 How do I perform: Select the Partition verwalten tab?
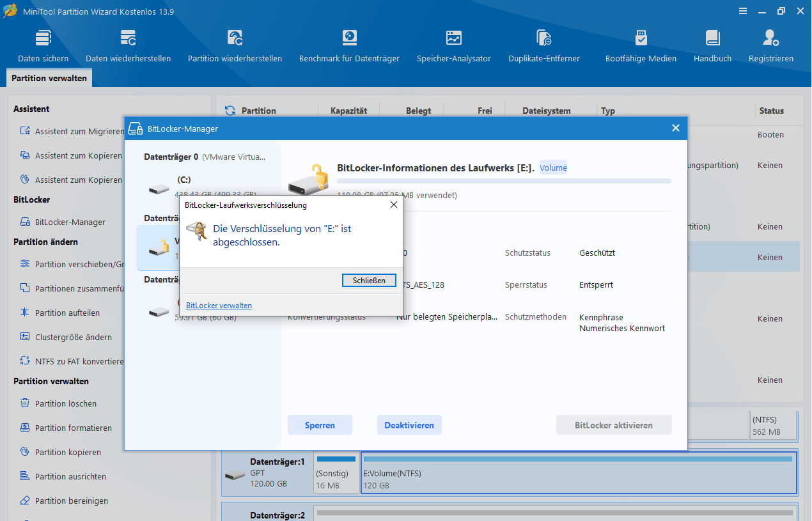point(49,78)
